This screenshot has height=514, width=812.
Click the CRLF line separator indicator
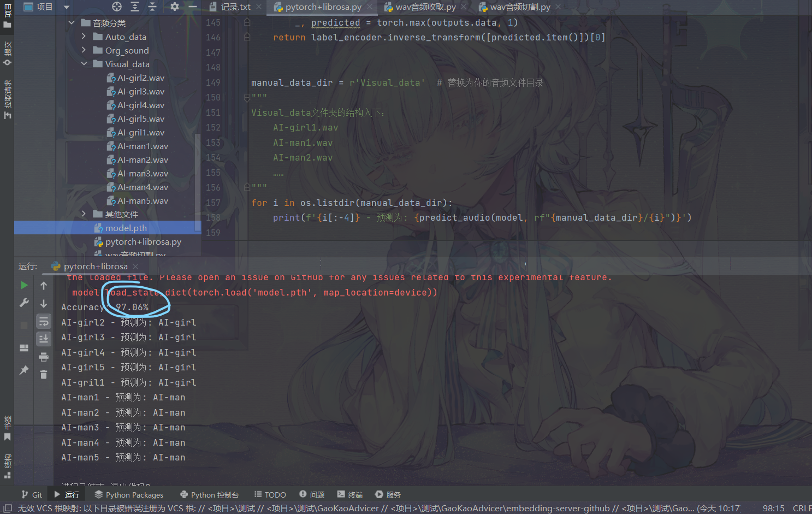pyautogui.click(x=802, y=508)
